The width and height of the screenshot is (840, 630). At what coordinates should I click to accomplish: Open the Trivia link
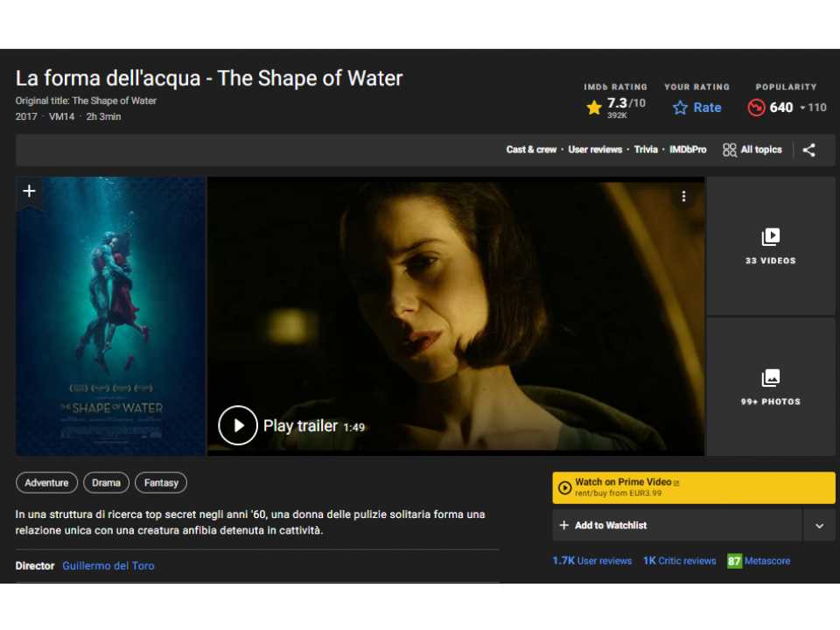tap(646, 150)
